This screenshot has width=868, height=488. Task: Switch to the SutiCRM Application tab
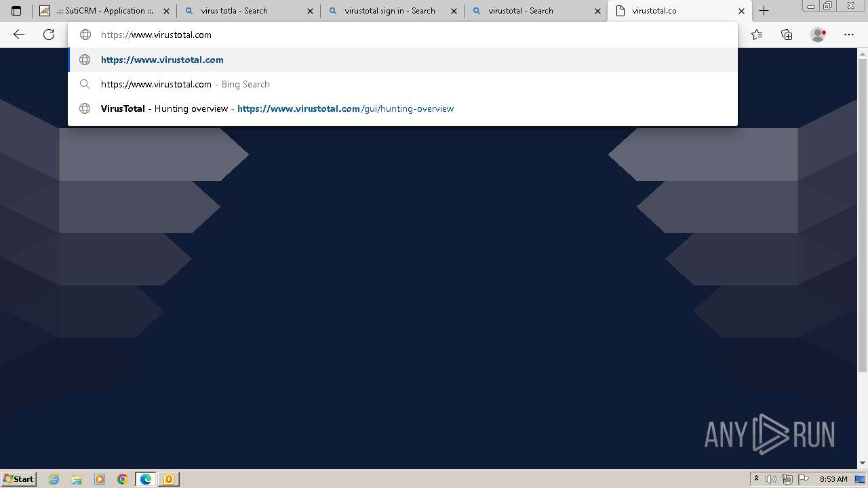tap(105, 11)
